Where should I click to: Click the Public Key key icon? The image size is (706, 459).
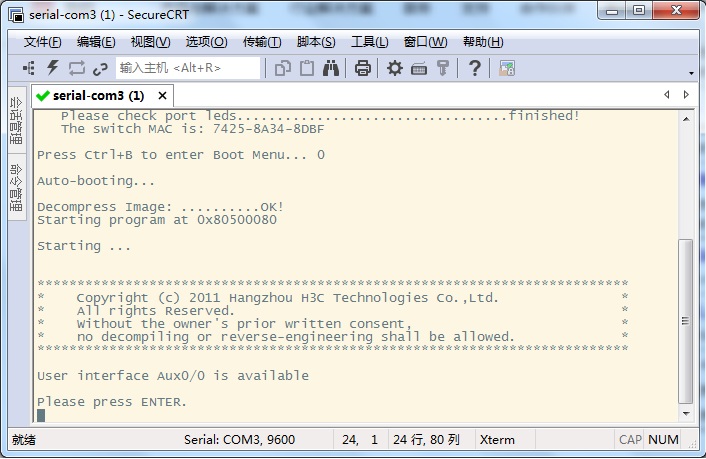click(x=443, y=68)
